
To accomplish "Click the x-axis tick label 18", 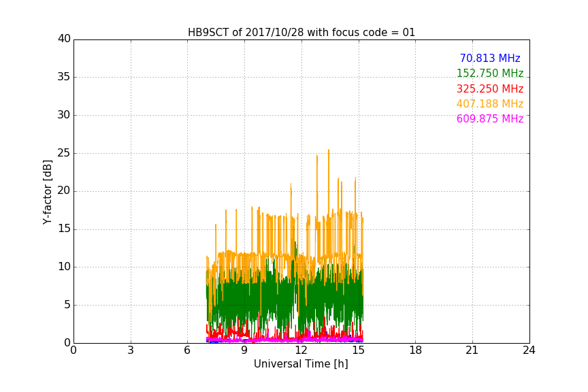I will [415, 350].
